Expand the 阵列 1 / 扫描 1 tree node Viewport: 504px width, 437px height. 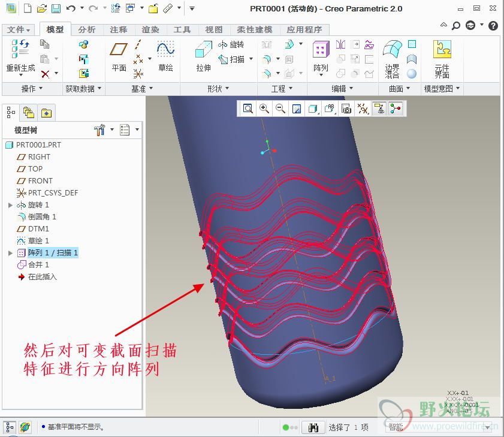click(x=10, y=253)
